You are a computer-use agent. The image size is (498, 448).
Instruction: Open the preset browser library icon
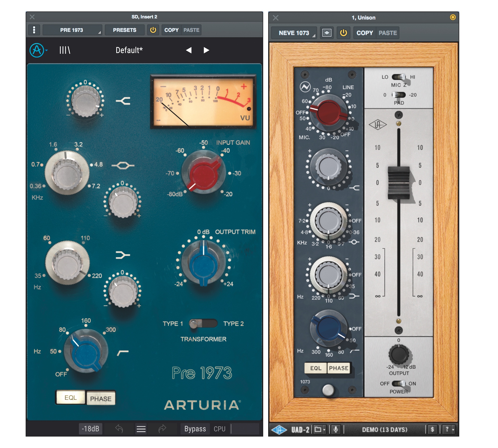coord(65,50)
